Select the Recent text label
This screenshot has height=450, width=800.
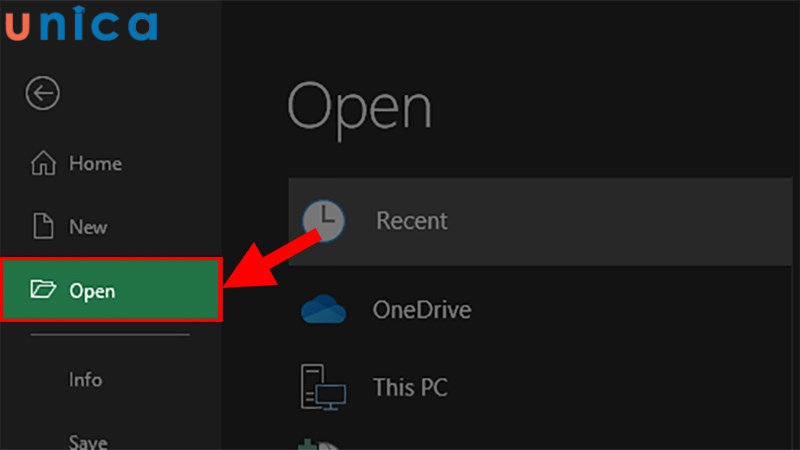pyautogui.click(x=411, y=220)
